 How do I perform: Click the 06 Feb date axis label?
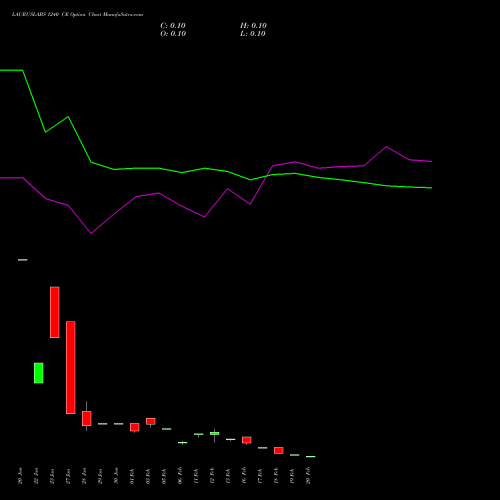(180, 476)
